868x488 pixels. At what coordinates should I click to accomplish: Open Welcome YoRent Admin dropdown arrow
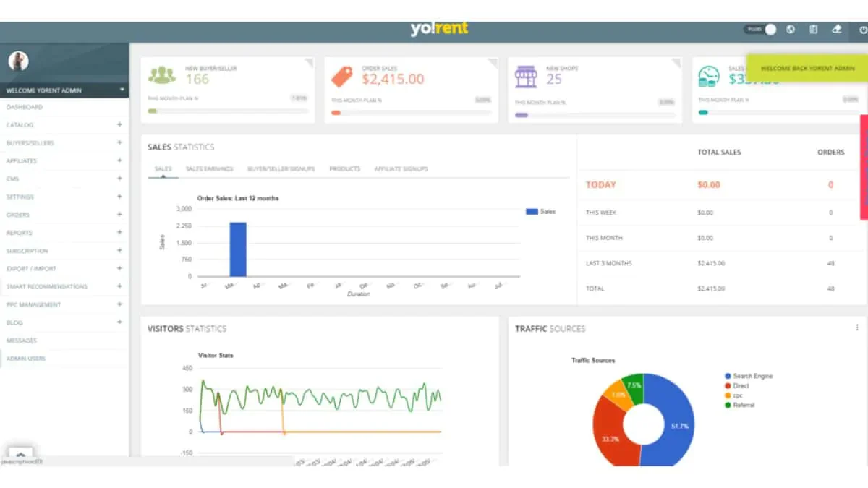click(x=122, y=90)
